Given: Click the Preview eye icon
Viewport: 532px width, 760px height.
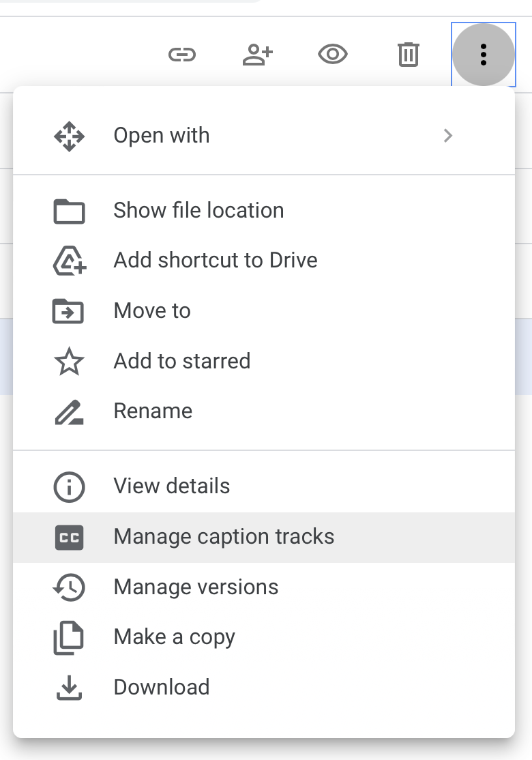Looking at the screenshot, I should tap(333, 55).
